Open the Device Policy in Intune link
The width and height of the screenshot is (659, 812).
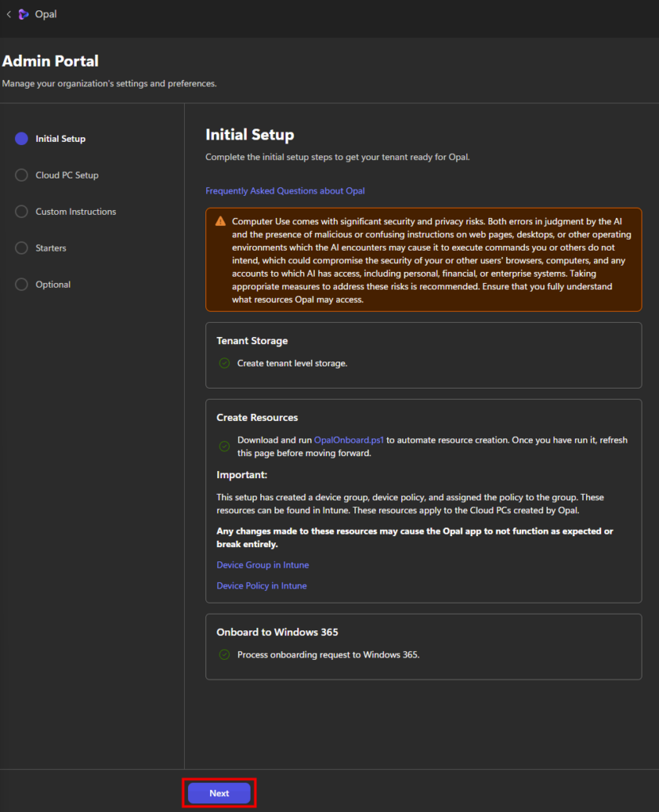point(262,586)
